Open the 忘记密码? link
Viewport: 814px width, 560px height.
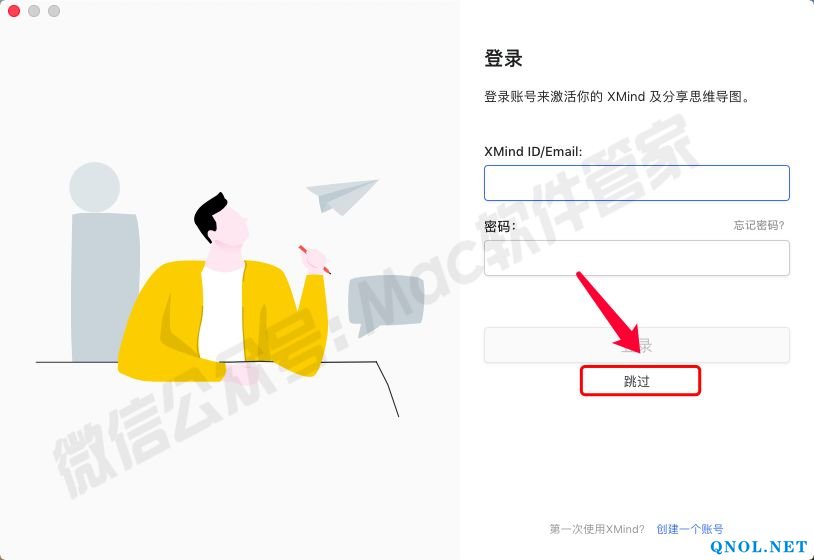tap(758, 225)
